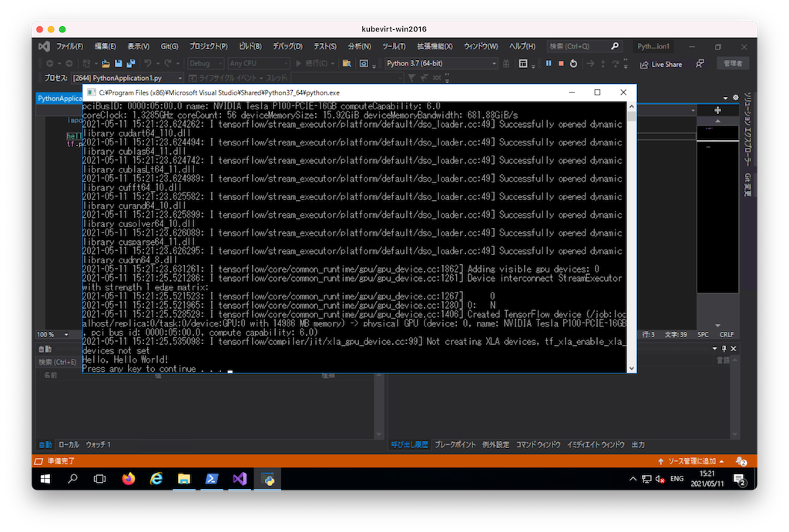Viewport: 789px width, 532px height.
Task: Switch to the ウォッチ 1 tab
Action: click(98, 445)
